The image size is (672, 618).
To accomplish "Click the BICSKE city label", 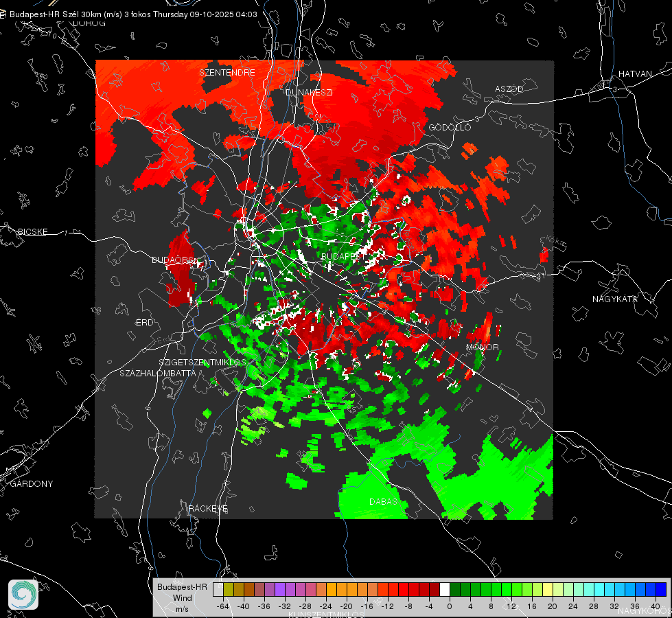I will coord(32,231).
